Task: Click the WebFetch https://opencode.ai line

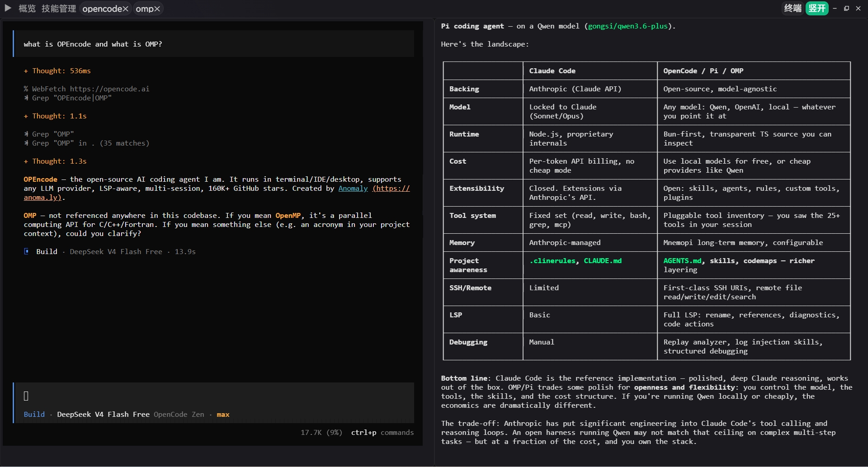Action: tap(86, 89)
